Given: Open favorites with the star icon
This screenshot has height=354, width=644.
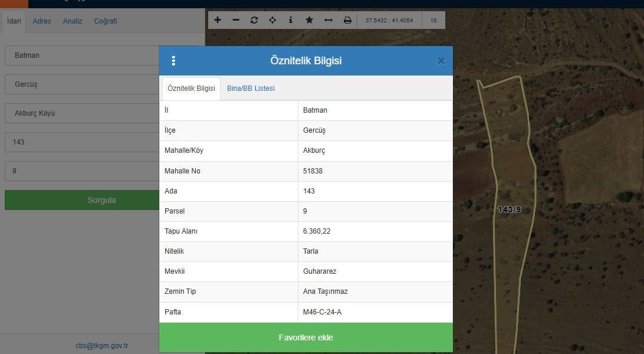Looking at the screenshot, I should [x=309, y=20].
